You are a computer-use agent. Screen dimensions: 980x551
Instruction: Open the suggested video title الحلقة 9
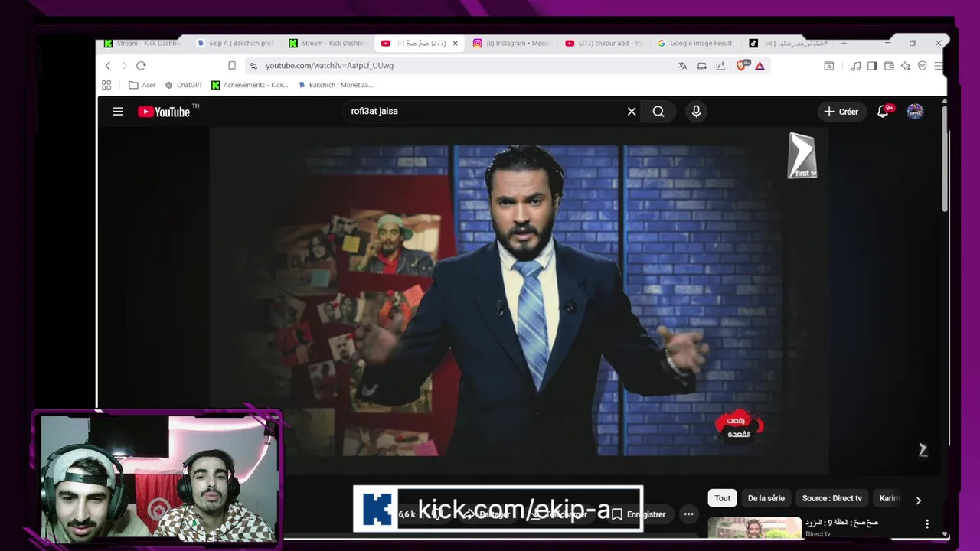click(x=841, y=523)
